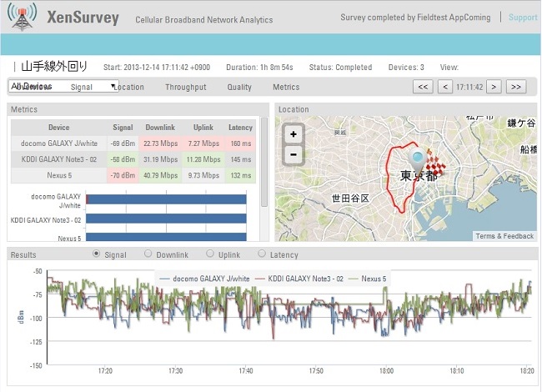Toggle KDDI GALAXY Note3 - 02 chart legend
The height and width of the screenshot is (392, 542).
[299, 279]
